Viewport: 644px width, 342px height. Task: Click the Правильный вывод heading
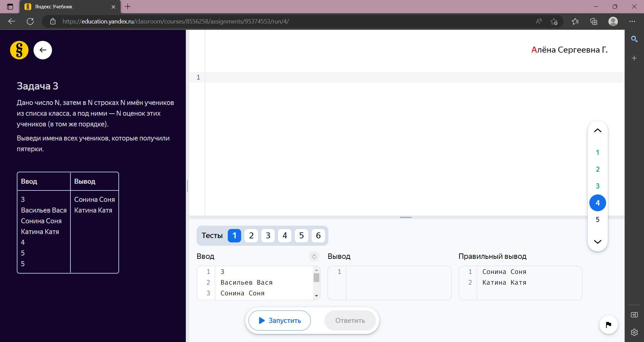click(492, 256)
